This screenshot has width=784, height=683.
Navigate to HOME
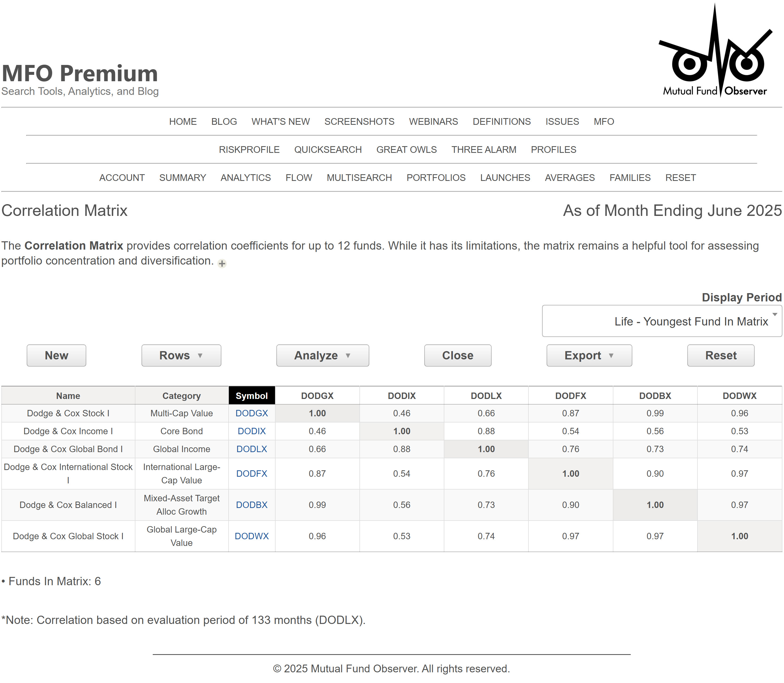[183, 121]
